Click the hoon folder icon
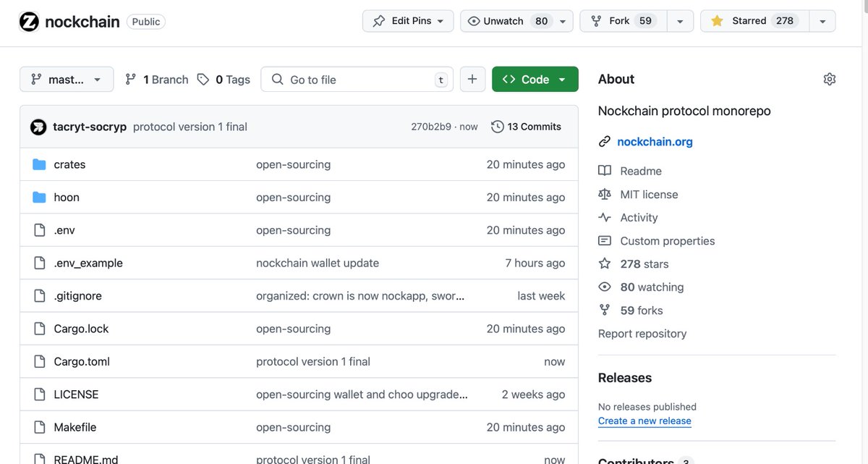 pos(40,197)
